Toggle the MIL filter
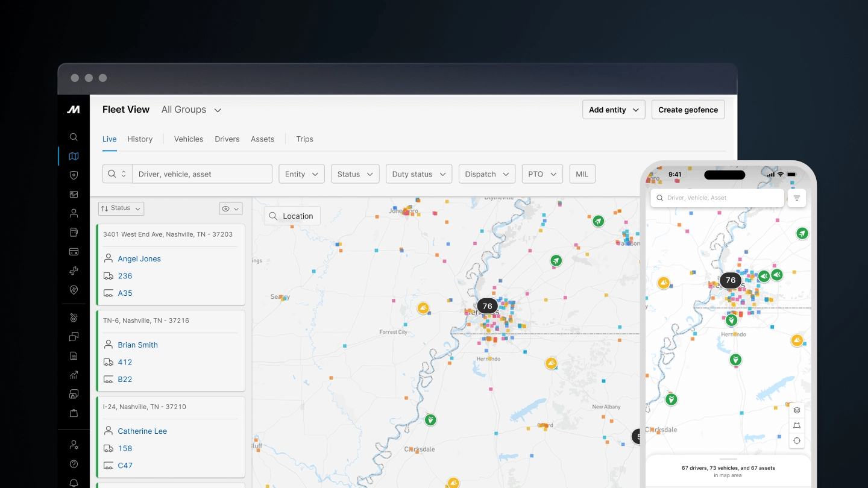868x488 pixels. [582, 174]
